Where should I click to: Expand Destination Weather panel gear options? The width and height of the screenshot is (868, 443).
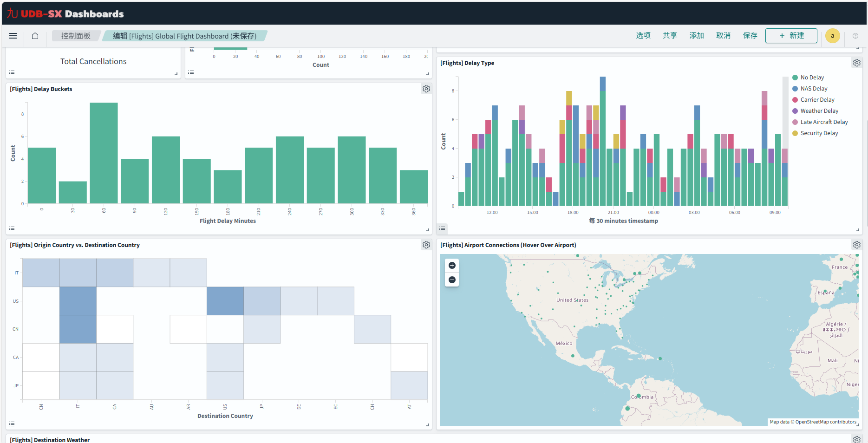(x=856, y=439)
